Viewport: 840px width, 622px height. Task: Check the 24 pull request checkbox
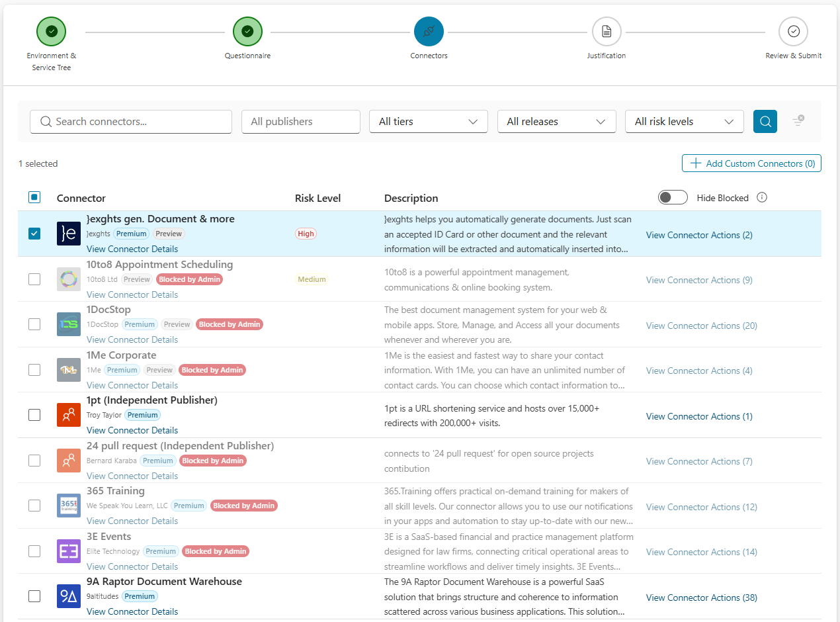coord(34,461)
